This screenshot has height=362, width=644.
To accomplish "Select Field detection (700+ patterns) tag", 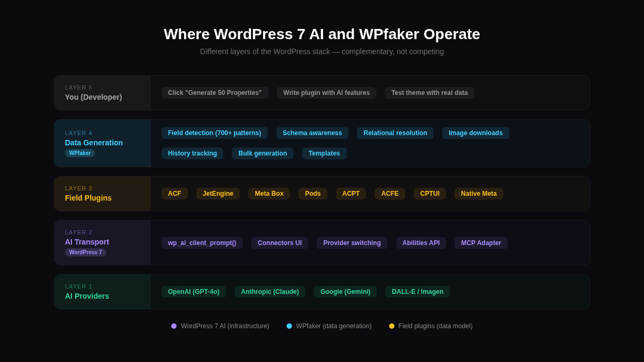I will coord(215,133).
